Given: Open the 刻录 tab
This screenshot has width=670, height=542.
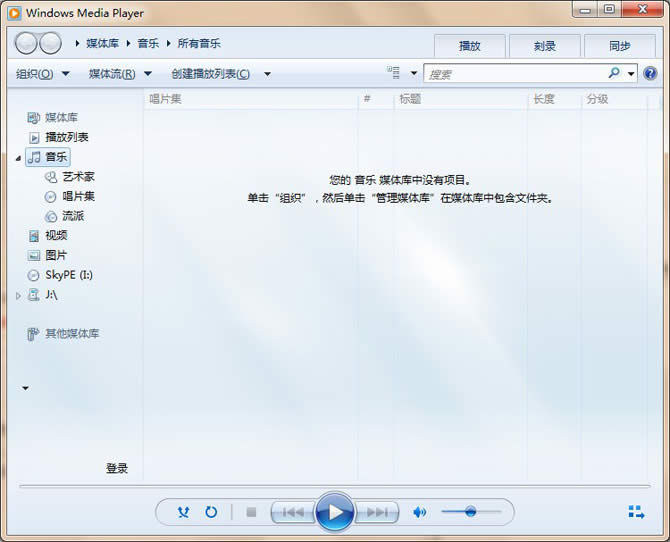Looking at the screenshot, I should tap(544, 46).
